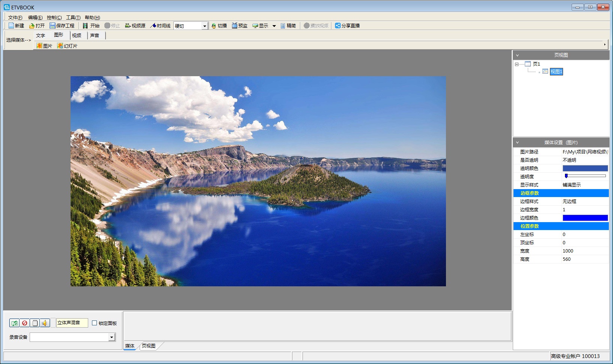Insert a slideshow via 幻灯片
The width and height of the screenshot is (613, 364).
click(67, 46)
